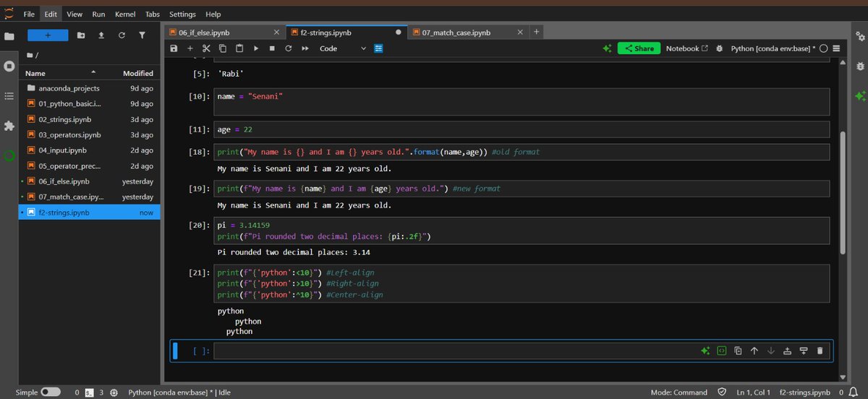Delete the active cell with trash icon

click(820, 351)
